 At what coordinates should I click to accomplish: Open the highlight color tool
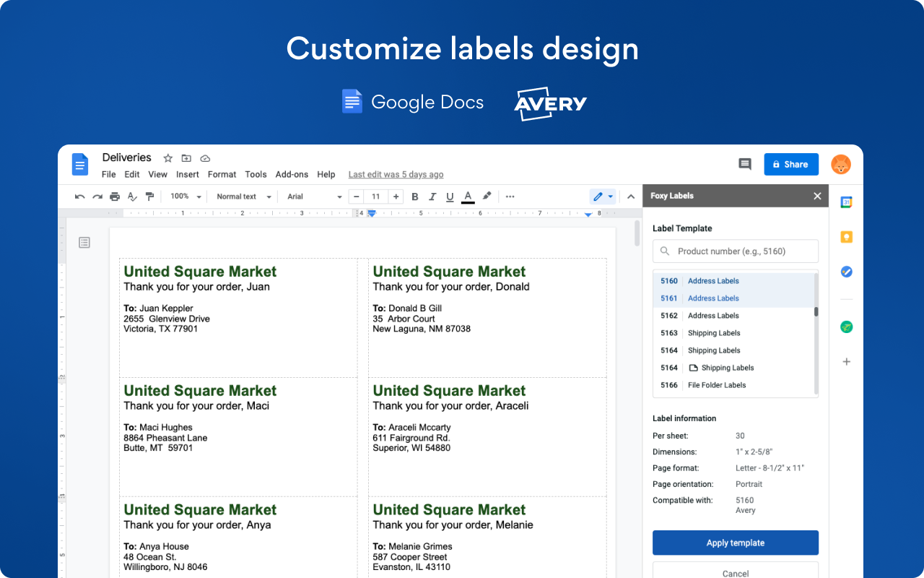(487, 196)
